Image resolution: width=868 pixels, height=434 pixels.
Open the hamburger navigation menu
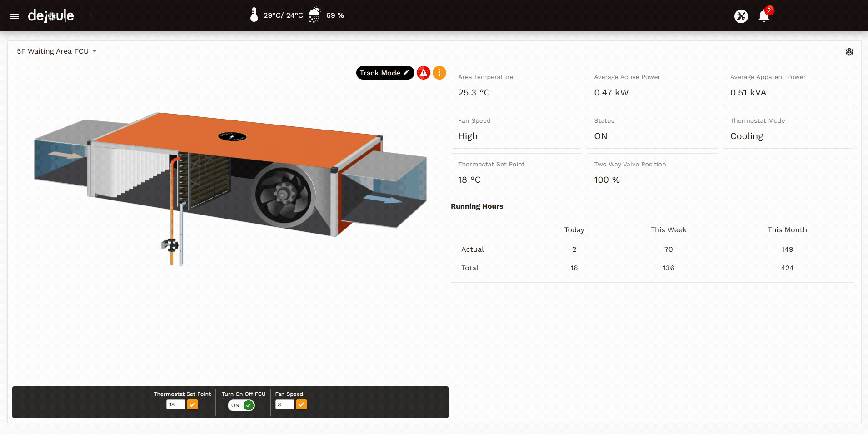coord(15,16)
